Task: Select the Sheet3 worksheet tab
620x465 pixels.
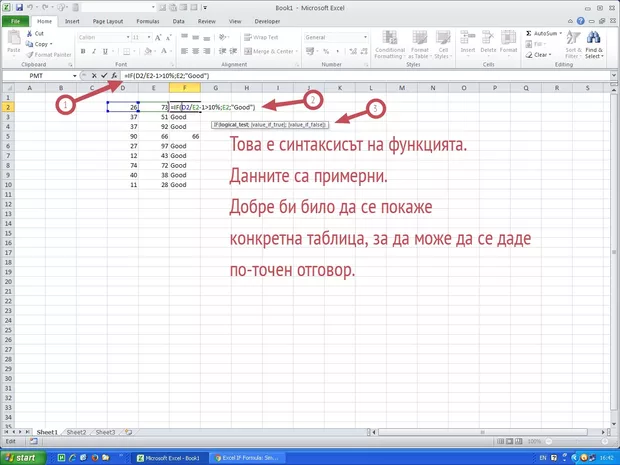Action: tap(105, 432)
